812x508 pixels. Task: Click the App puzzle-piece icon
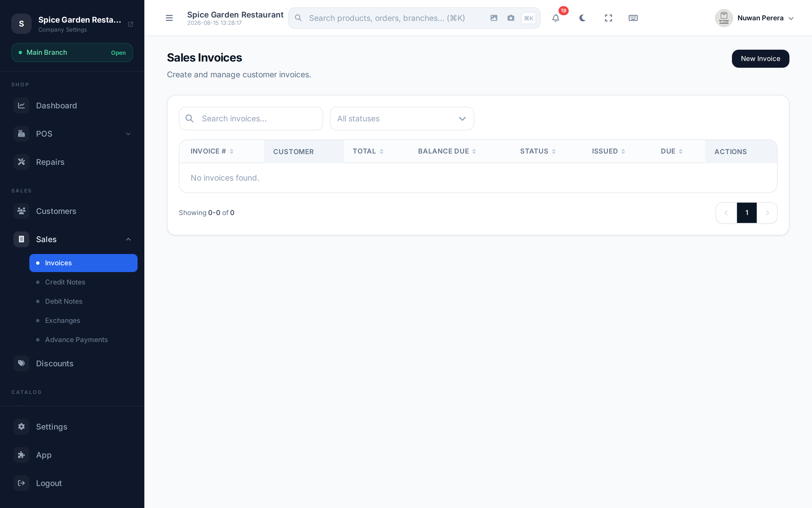(x=21, y=455)
